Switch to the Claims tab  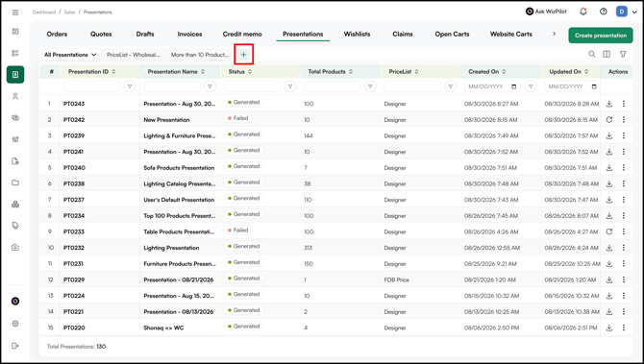[403, 34]
